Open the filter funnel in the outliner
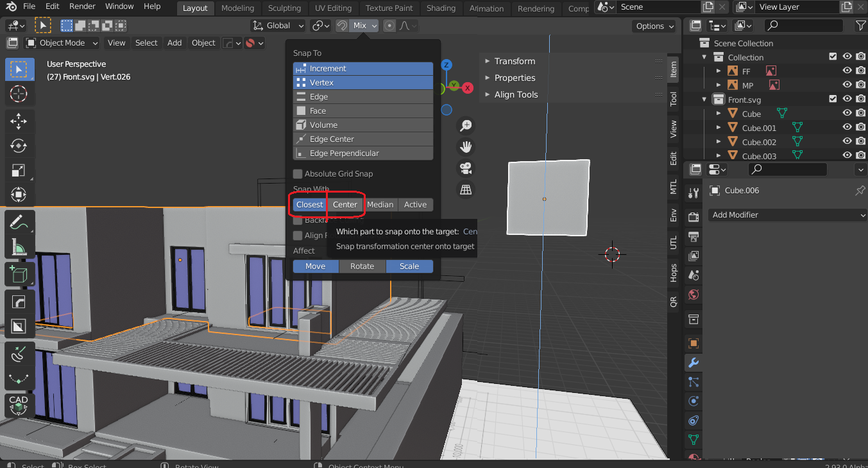This screenshot has height=468, width=868. coord(861,25)
